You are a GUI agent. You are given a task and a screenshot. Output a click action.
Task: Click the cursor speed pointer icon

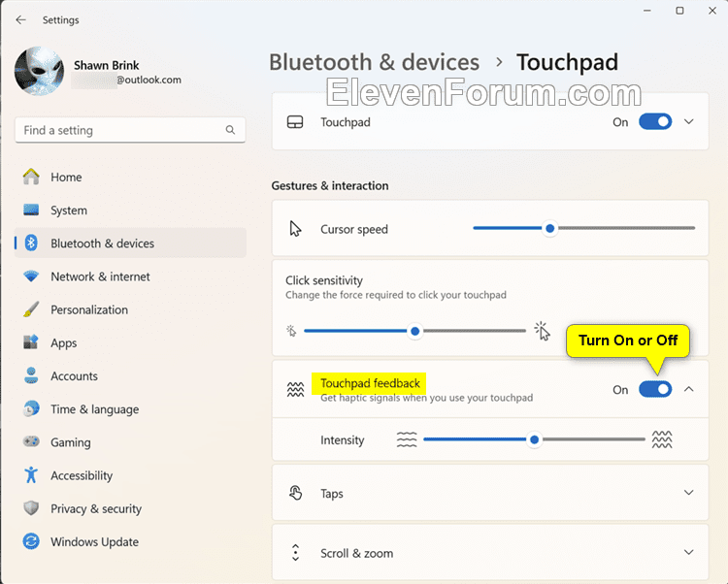point(295,229)
